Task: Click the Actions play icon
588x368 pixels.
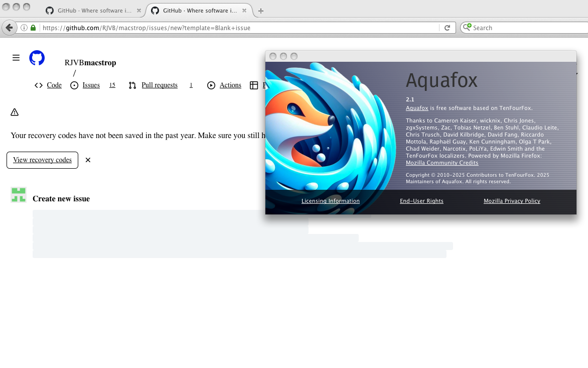Action: click(x=211, y=85)
